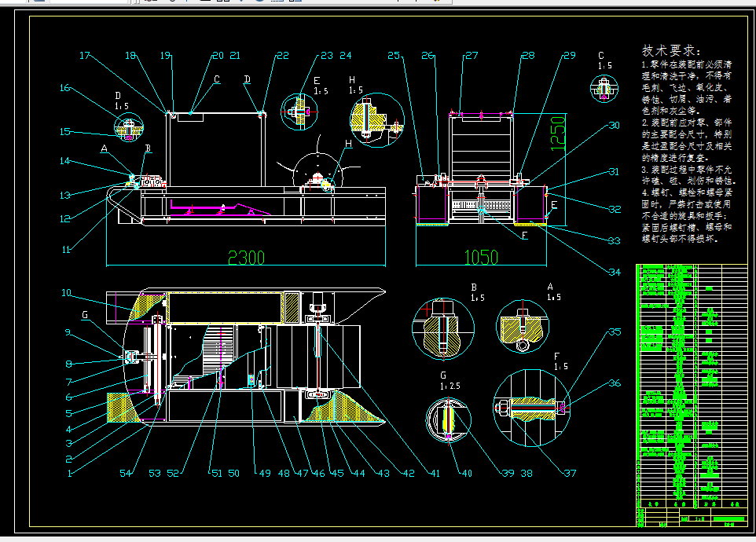Click part callout number 18
The width and height of the screenshot is (756, 542).
(x=130, y=56)
